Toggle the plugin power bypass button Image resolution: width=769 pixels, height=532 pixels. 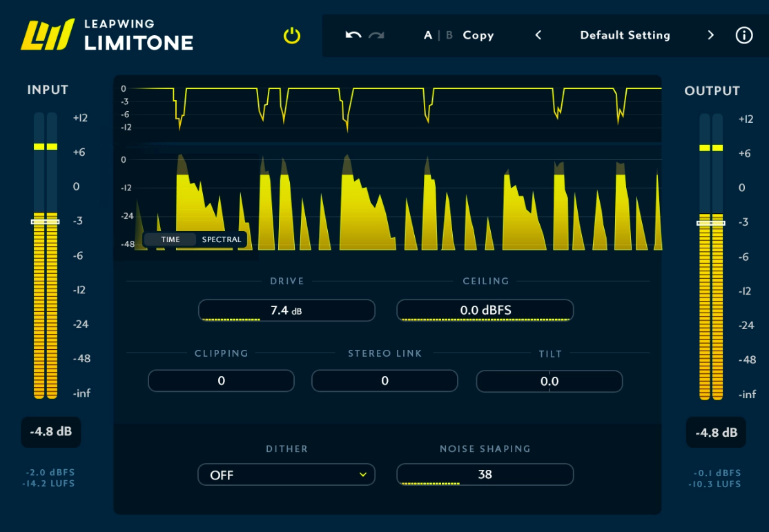pos(292,36)
